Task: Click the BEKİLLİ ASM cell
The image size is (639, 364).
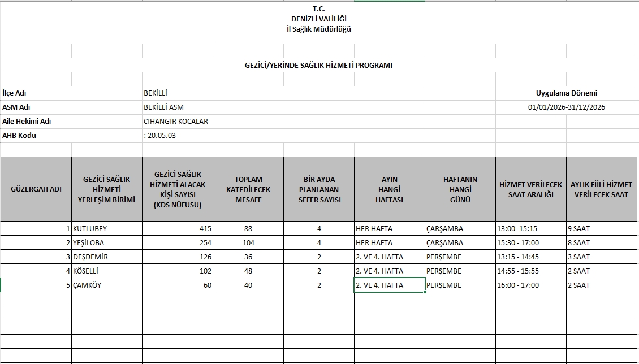Action: click(164, 107)
